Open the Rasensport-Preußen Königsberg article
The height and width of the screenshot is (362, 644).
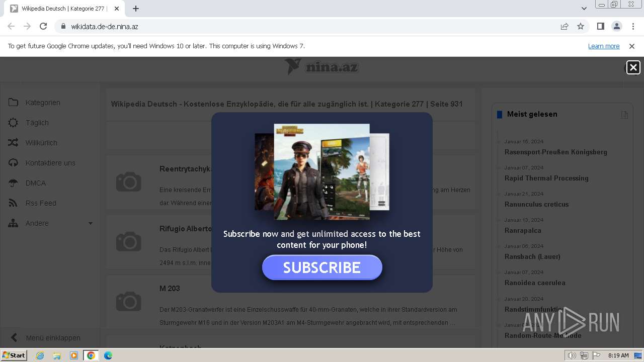click(x=556, y=152)
